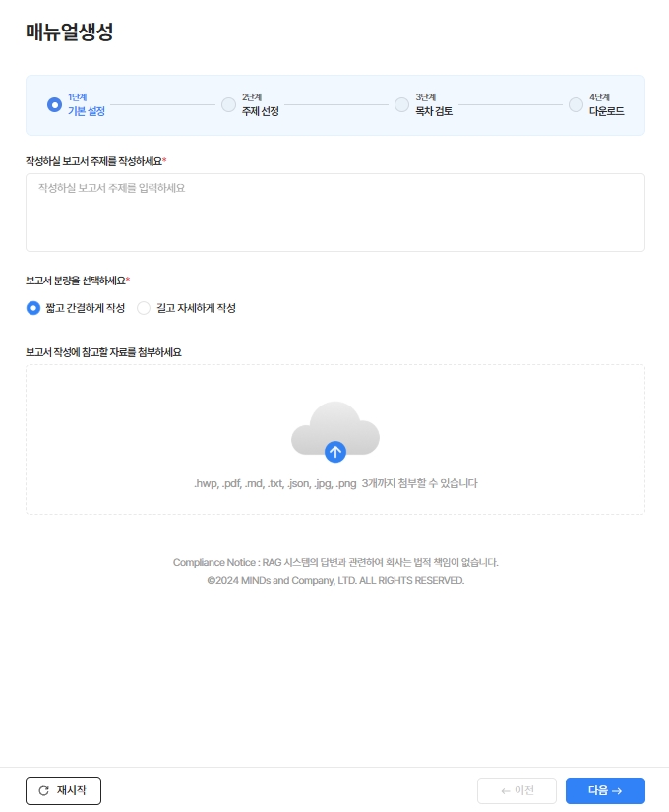Click the circular refresh icon in 재시작
The width and height of the screenshot is (669, 812).
click(x=43, y=790)
